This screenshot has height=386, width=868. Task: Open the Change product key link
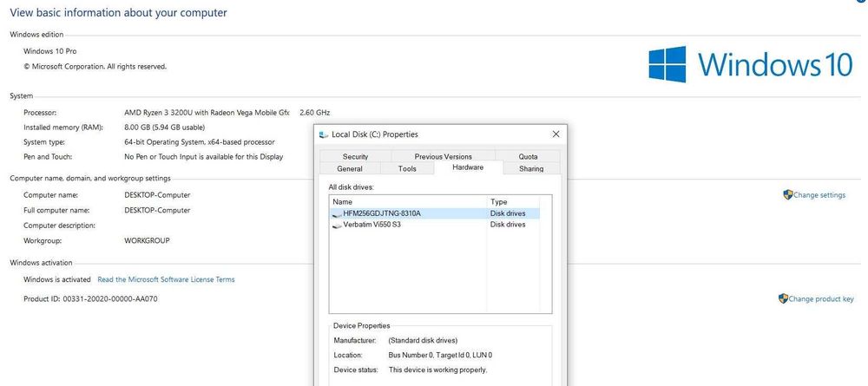(821, 299)
